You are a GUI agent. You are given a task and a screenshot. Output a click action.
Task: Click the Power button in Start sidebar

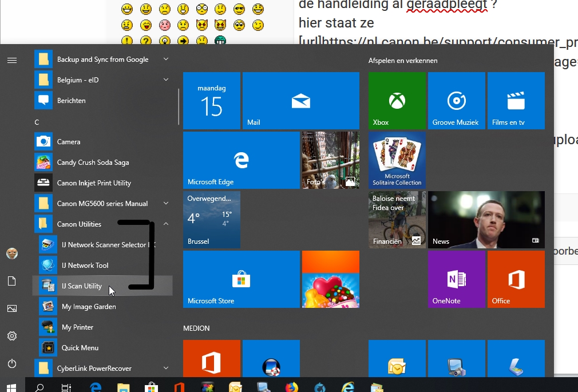(x=12, y=363)
